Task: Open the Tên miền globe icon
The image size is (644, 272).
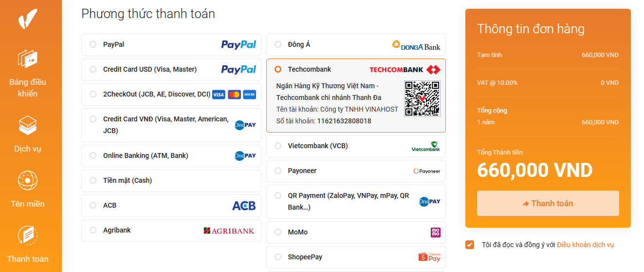Action: point(28,180)
